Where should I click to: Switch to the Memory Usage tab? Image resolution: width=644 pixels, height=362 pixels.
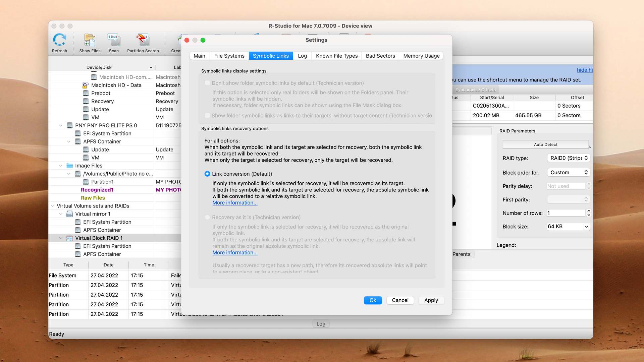point(421,56)
